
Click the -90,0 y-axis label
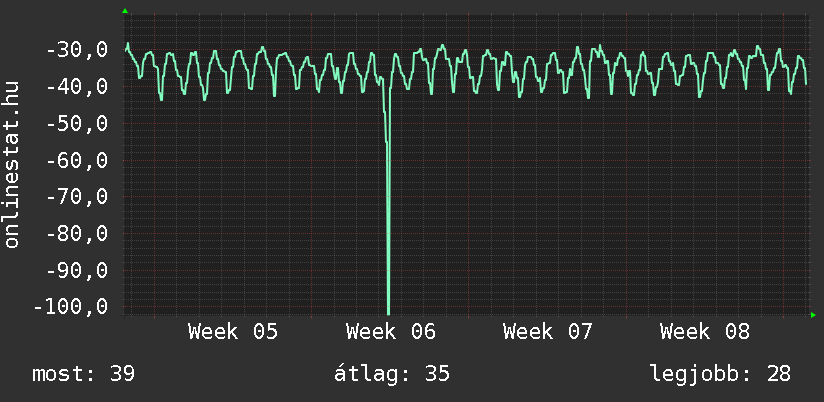70,270
